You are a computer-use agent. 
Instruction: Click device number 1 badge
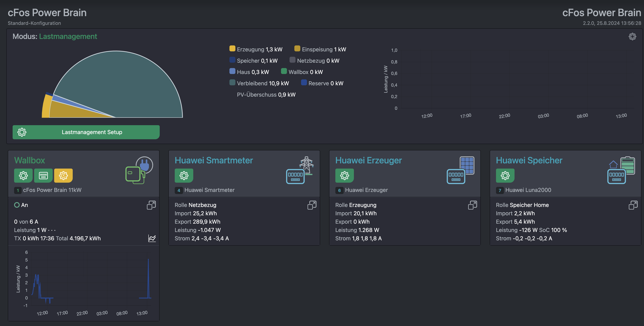tap(18, 190)
